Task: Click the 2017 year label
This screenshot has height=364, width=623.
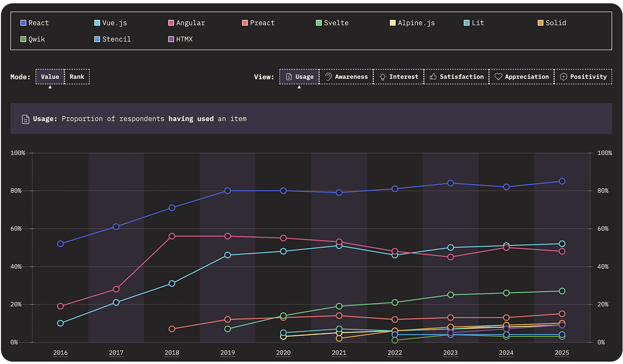Action: click(116, 353)
